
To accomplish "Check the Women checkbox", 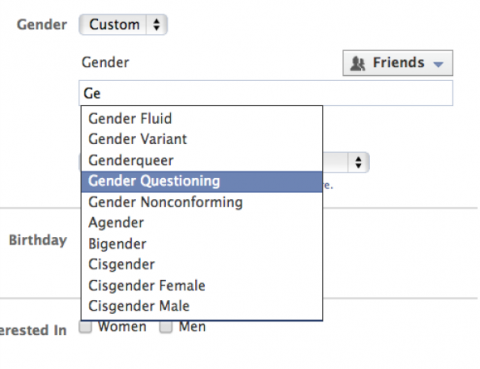I will tap(85, 327).
